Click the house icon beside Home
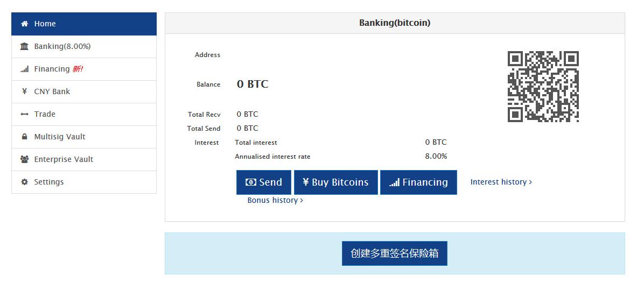This screenshot has width=644, height=304. point(25,24)
